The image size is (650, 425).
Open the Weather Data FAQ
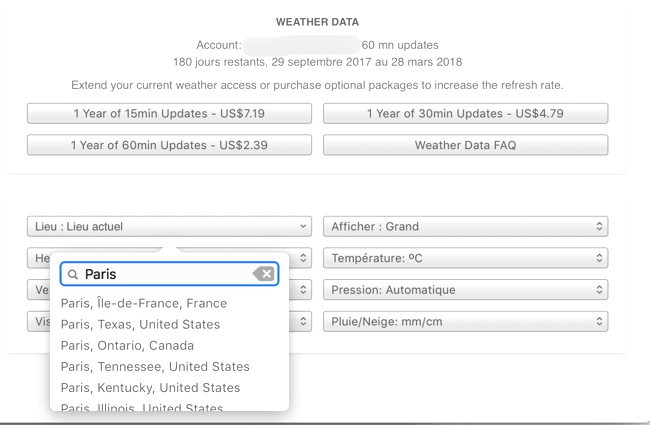(x=465, y=146)
